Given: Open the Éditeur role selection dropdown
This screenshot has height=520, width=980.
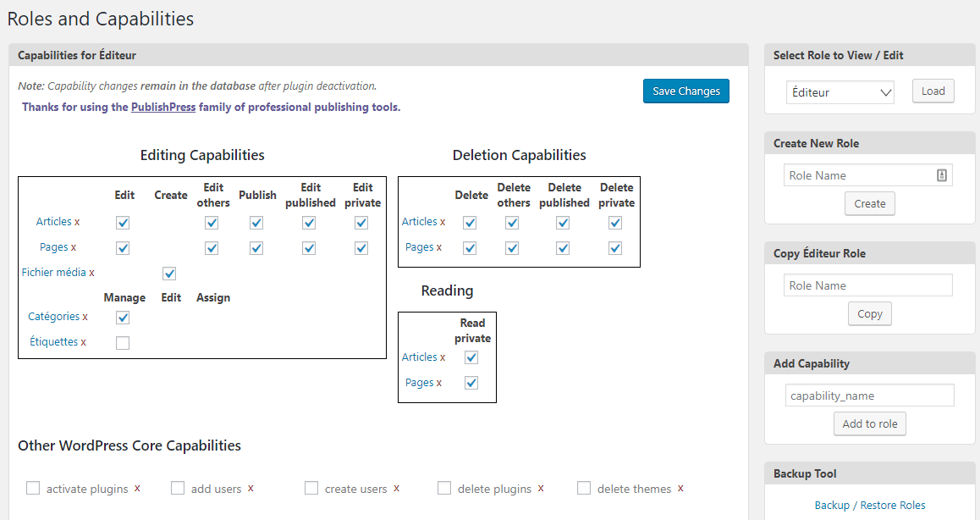Looking at the screenshot, I should pos(840,92).
